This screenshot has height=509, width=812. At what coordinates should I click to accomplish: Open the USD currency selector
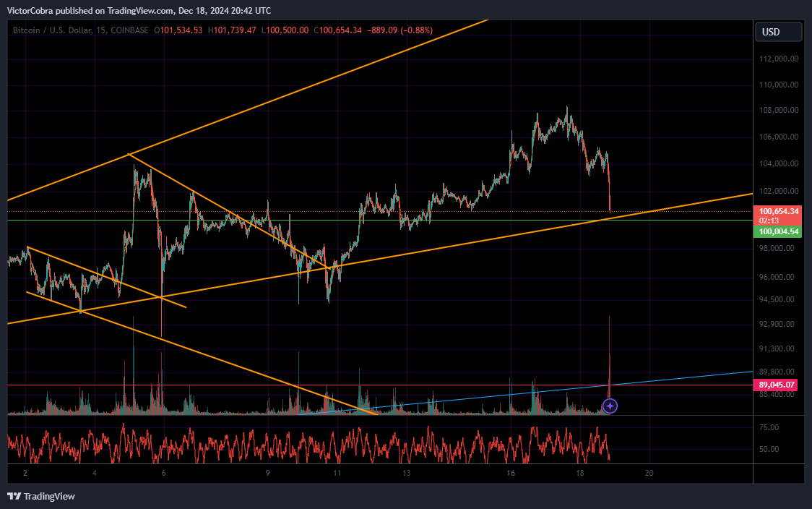[x=778, y=32]
